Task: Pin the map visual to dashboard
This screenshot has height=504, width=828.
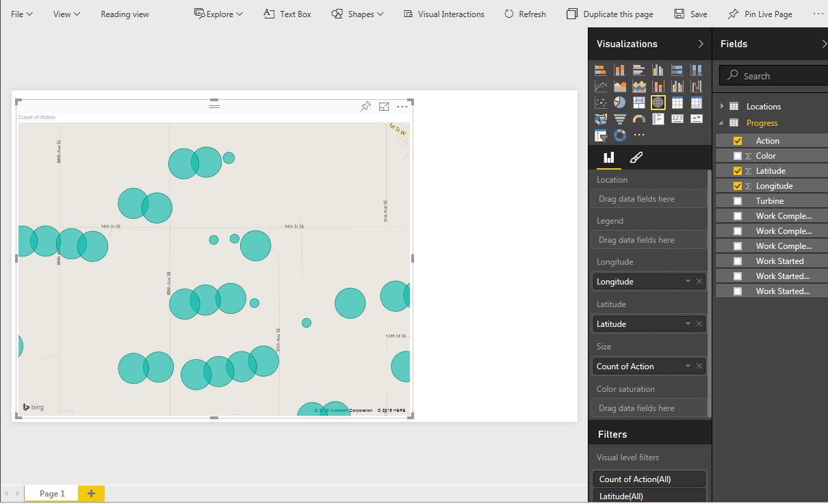Action: click(x=365, y=106)
